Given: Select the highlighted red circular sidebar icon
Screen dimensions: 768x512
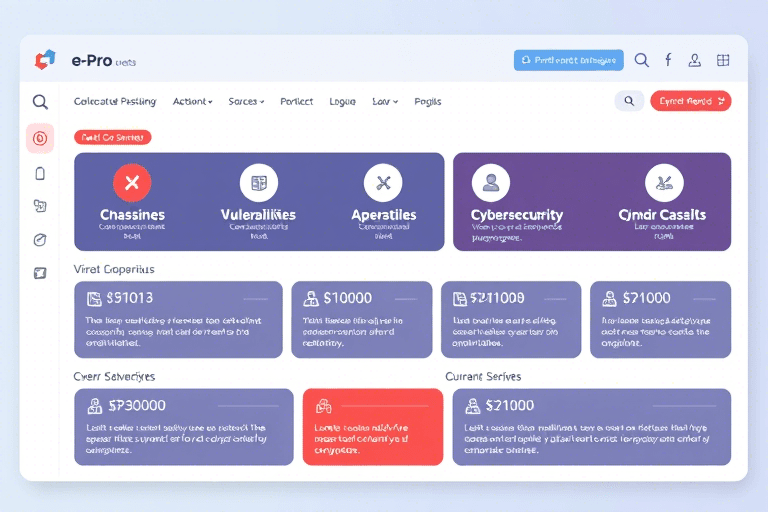Looking at the screenshot, I should (x=40, y=138).
